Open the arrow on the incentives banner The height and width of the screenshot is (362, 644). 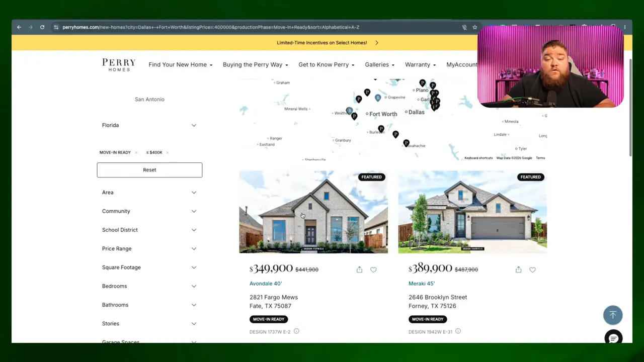[376, 43]
